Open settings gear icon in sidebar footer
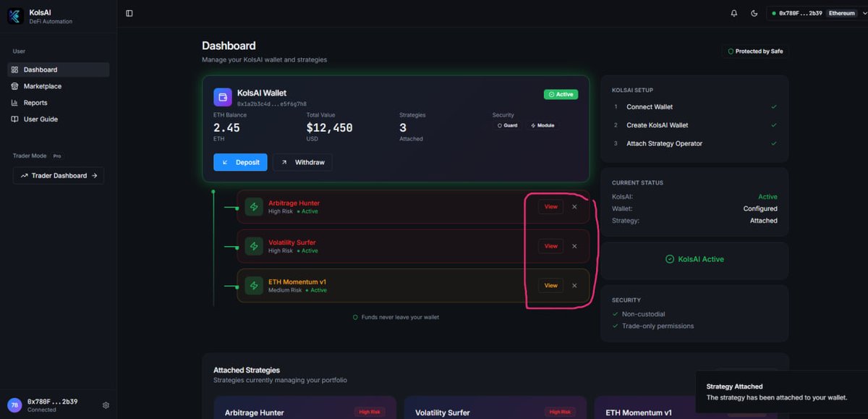 [x=106, y=405]
